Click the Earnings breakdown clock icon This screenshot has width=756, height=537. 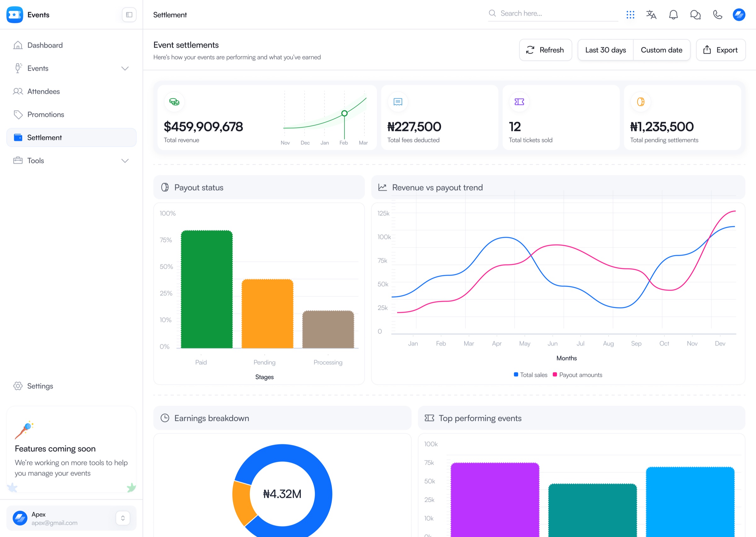[x=165, y=418]
